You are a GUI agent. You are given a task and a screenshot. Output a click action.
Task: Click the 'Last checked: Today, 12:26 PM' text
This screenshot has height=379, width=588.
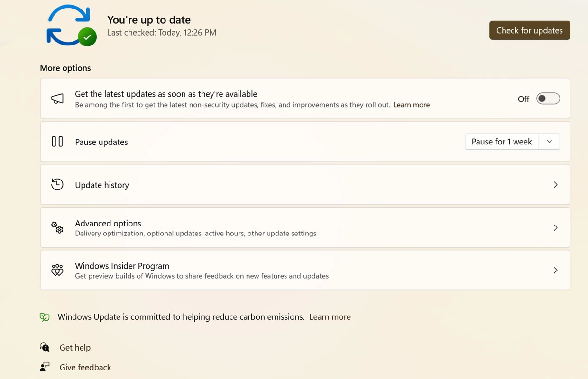[x=162, y=33]
